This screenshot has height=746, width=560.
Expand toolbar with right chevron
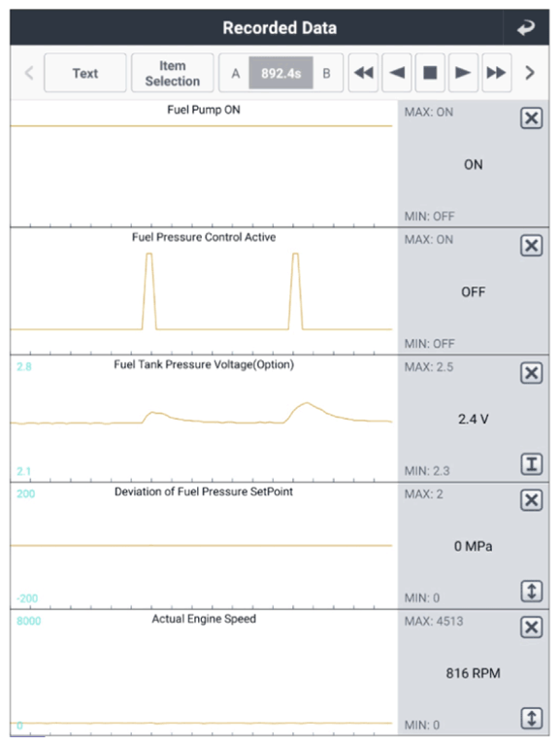click(x=530, y=73)
